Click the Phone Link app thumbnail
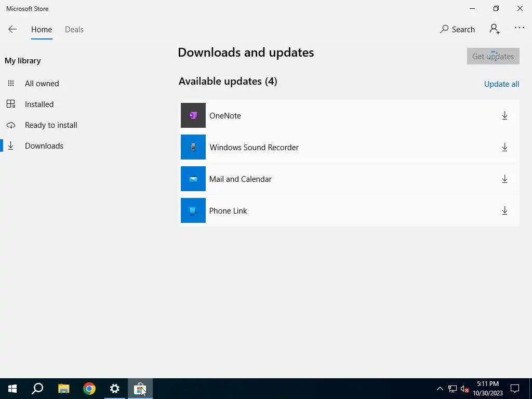Image resolution: width=532 pixels, height=399 pixels. [x=193, y=210]
